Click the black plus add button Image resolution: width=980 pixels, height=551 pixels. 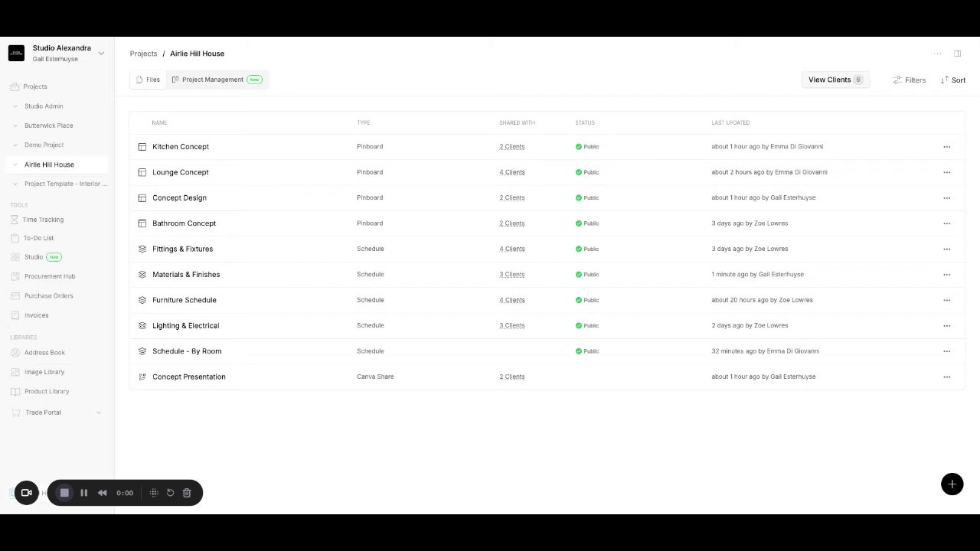952,484
